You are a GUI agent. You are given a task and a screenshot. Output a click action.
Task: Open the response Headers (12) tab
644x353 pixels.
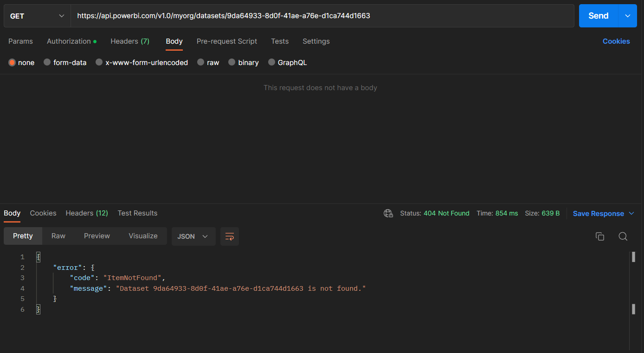point(87,213)
